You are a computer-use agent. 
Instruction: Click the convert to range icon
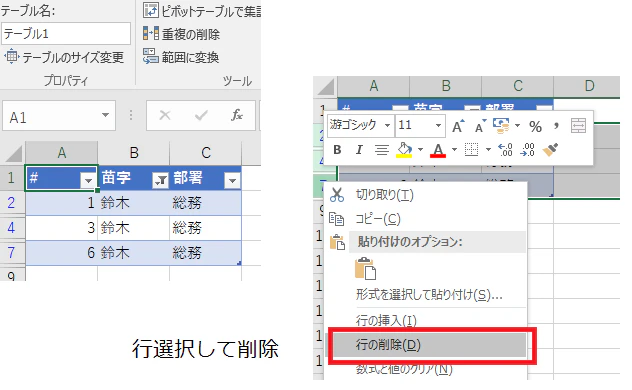tap(151, 57)
